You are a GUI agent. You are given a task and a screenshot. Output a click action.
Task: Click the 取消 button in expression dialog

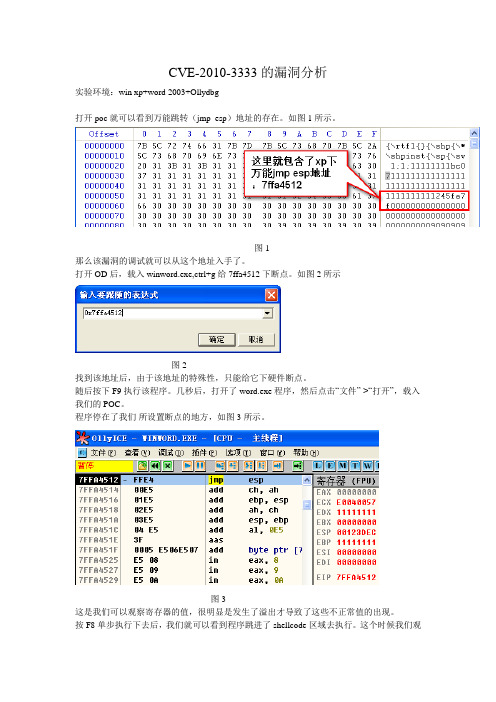click(256, 339)
